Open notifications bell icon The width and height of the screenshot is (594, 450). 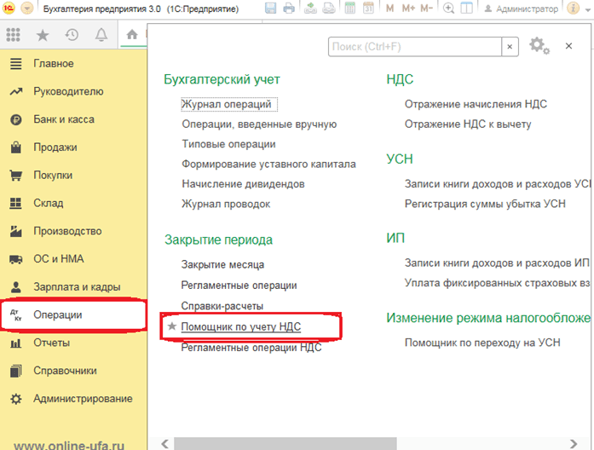point(101,35)
